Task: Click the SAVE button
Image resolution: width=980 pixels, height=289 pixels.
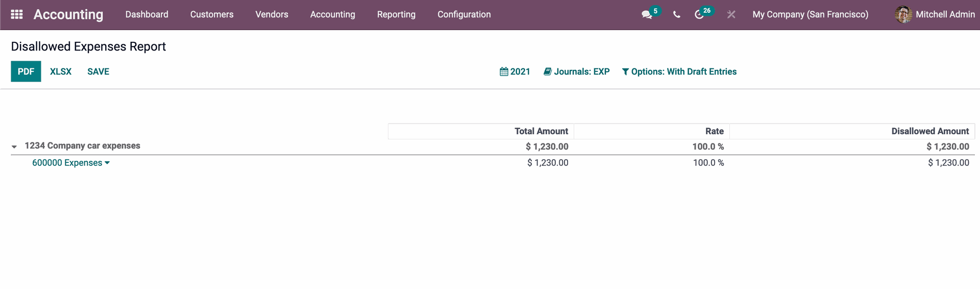Action: [99, 71]
